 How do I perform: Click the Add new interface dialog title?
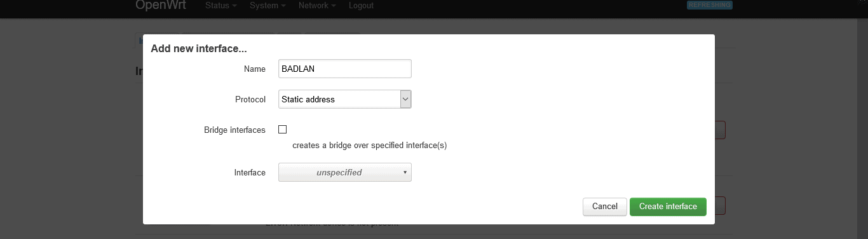(199, 48)
